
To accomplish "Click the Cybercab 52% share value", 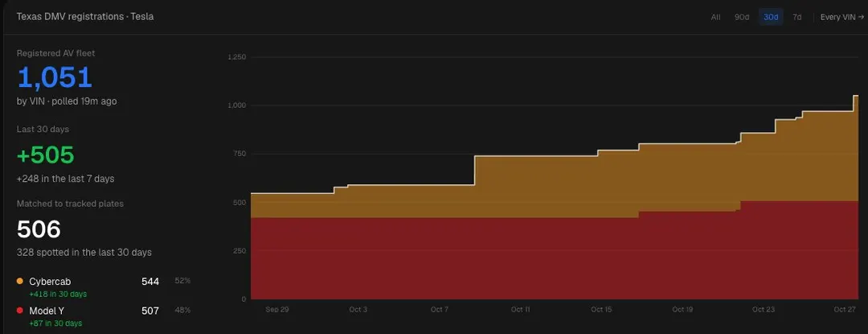I will coord(182,281).
